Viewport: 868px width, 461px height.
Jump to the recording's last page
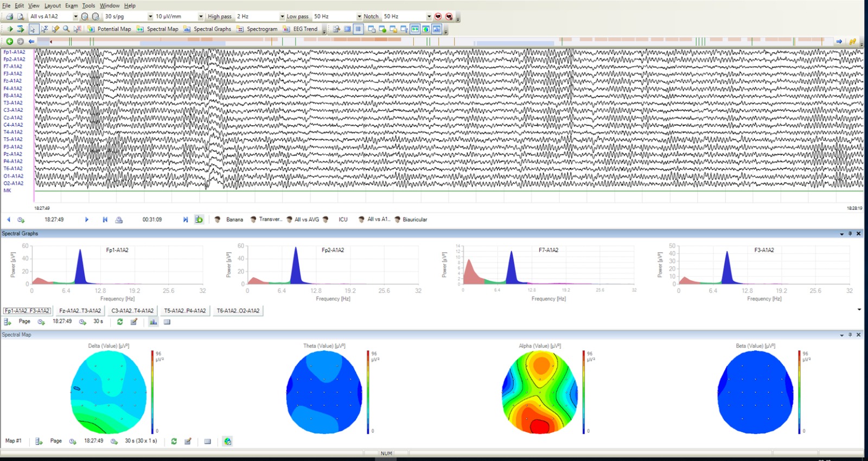tap(185, 220)
